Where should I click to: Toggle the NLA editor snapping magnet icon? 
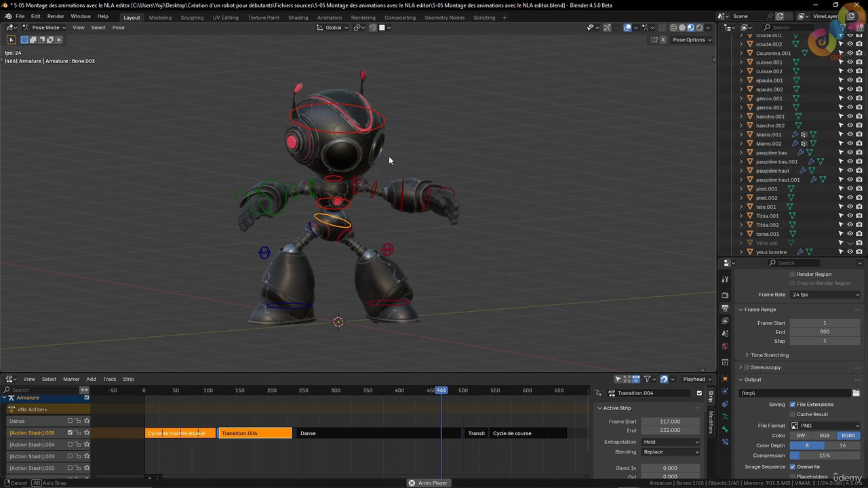(x=664, y=379)
